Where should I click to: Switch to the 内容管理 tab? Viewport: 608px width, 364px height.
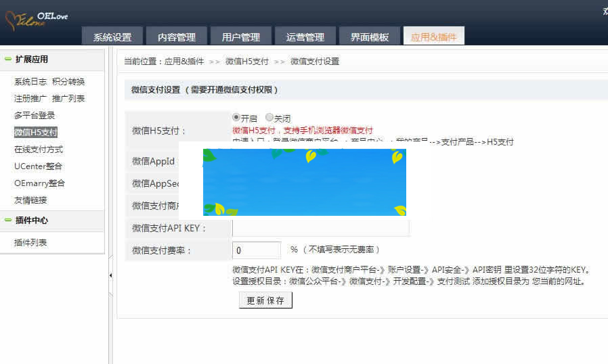(x=177, y=37)
